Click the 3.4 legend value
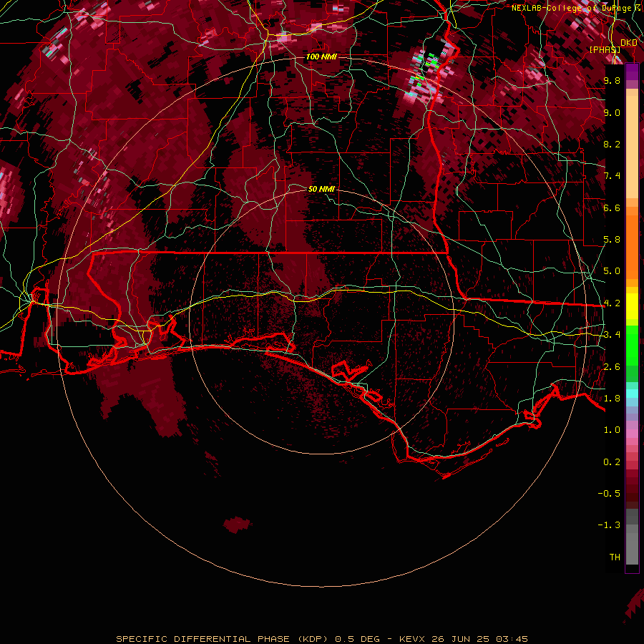The image size is (644, 644). point(612,335)
